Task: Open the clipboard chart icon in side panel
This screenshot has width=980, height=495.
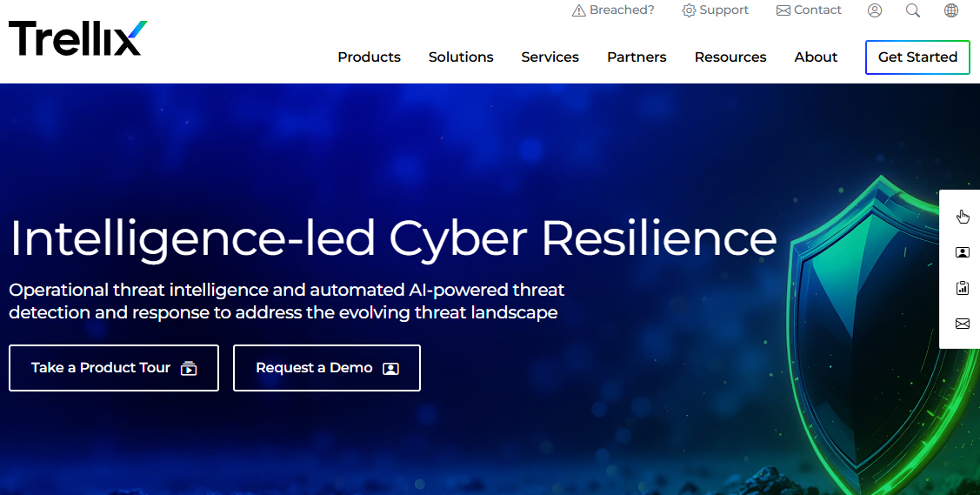Action: [x=963, y=287]
